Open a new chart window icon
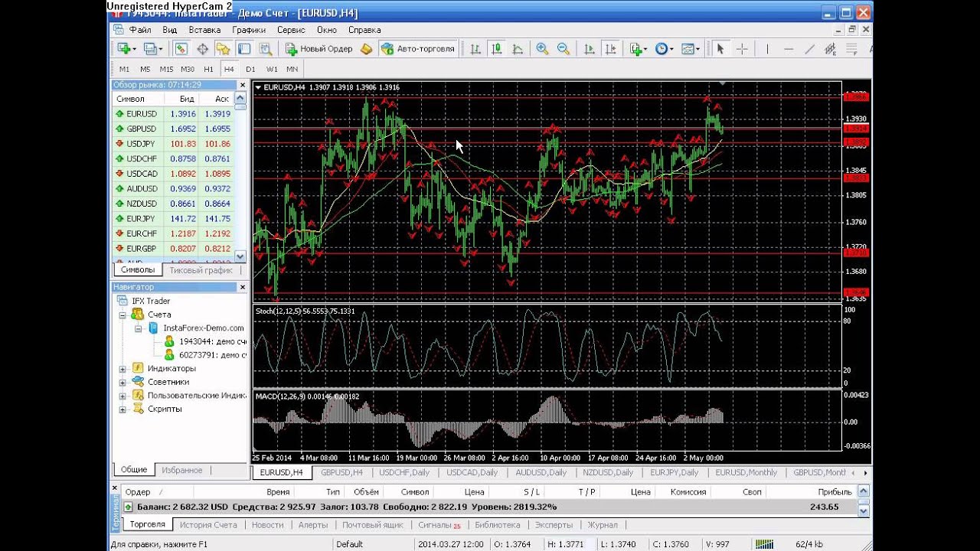The image size is (980, 551). (123, 48)
